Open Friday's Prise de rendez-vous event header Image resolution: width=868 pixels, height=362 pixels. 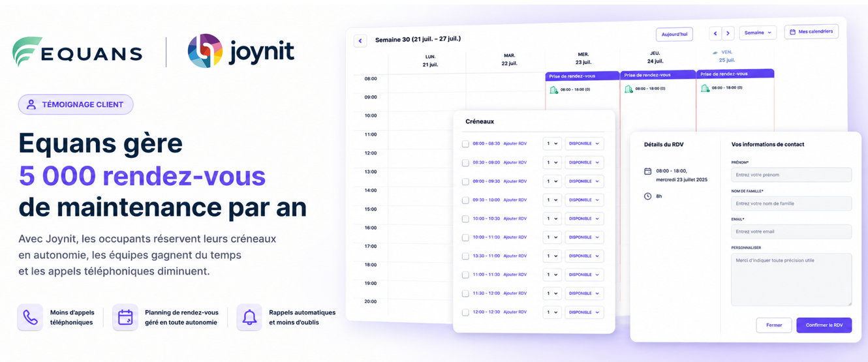[x=735, y=74]
